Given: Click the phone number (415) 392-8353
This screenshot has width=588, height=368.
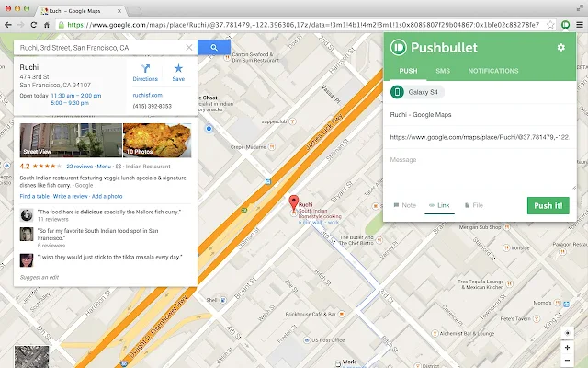Looking at the screenshot, I should click(x=153, y=107).
